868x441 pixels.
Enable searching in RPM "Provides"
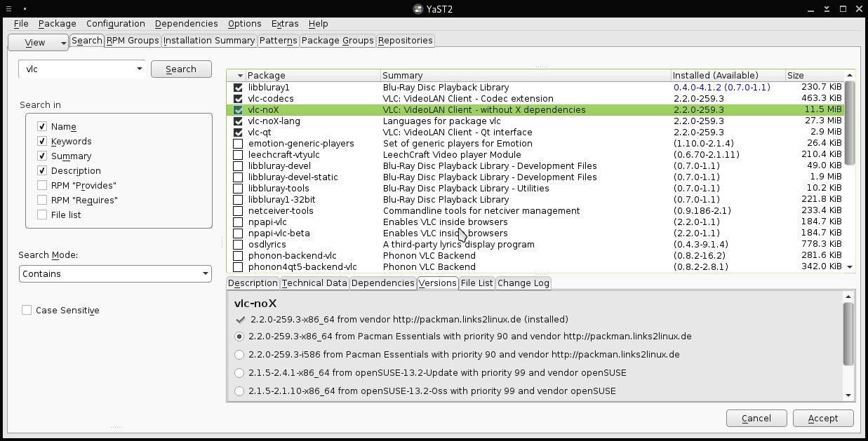click(x=42, y=186)
